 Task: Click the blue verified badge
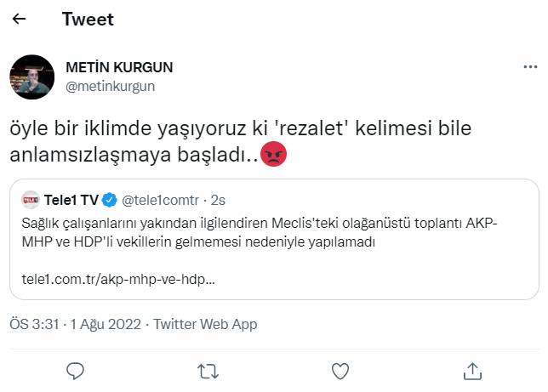[x=110, y=201]
